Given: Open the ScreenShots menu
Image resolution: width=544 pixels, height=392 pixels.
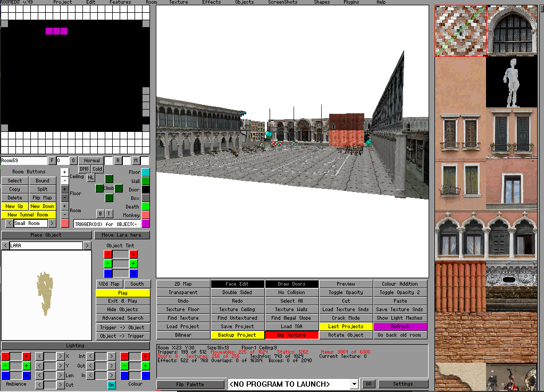Looking at the screenshot, I should 283,2.
